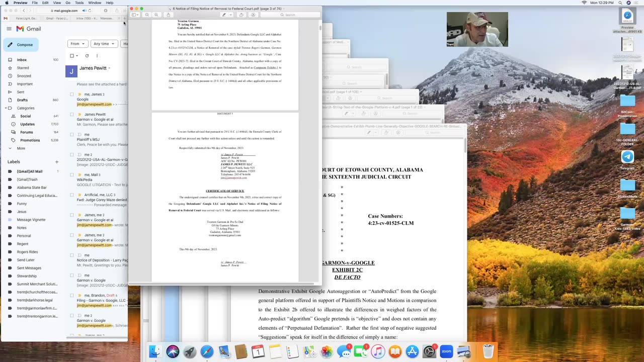This screenshot has width=644, height=362.
Task: Click the Safari address bar
Action: tap(64, 11)
